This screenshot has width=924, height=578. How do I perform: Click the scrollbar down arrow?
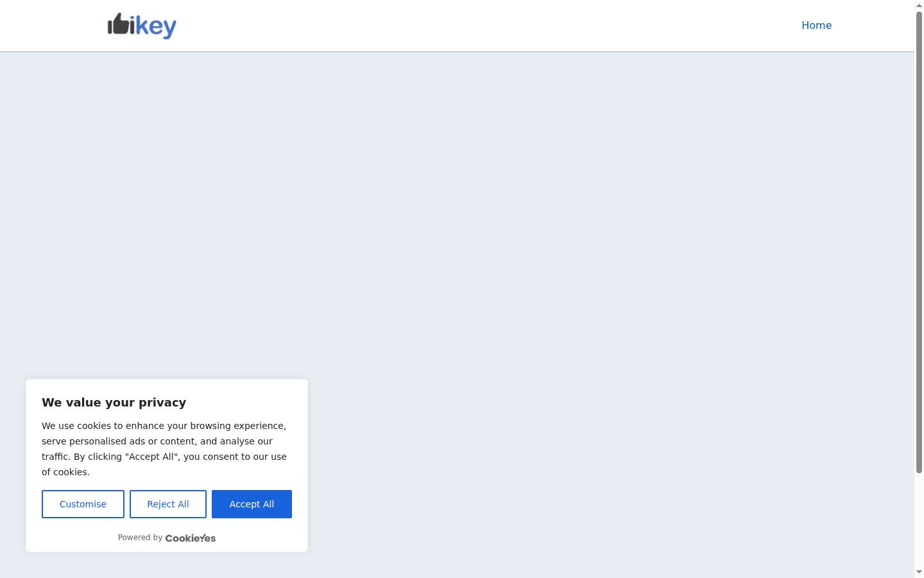pos(919,572)
